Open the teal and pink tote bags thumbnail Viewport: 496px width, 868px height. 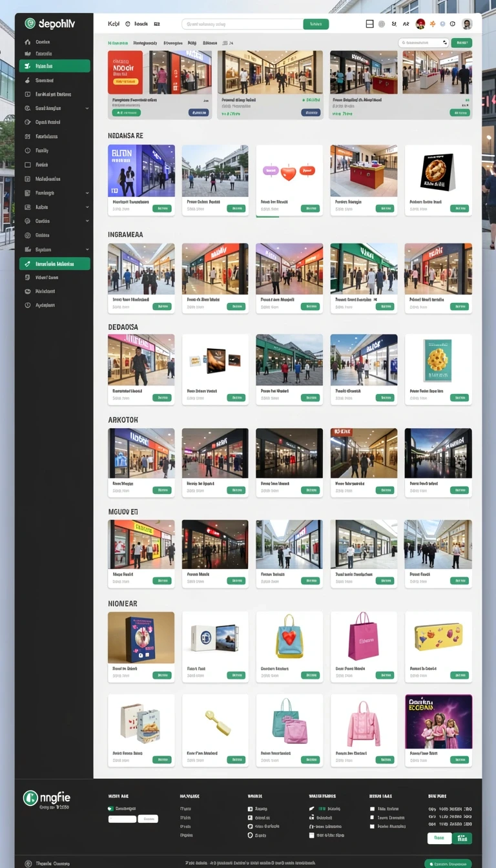click(289, 721)
